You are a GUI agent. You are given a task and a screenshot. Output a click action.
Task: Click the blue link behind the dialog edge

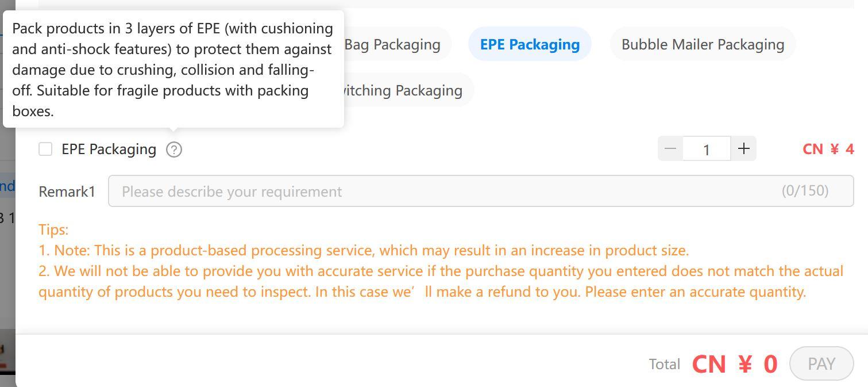(7, 186)
